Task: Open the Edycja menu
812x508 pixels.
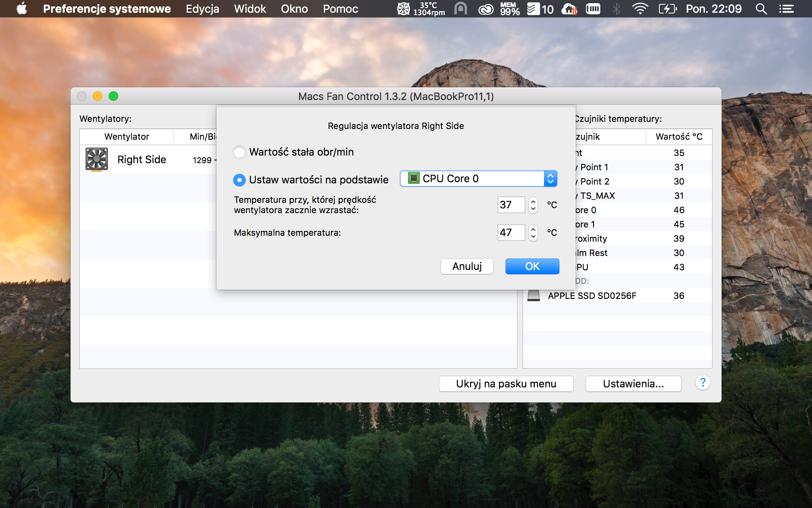Action: click(x=202, y=9)
